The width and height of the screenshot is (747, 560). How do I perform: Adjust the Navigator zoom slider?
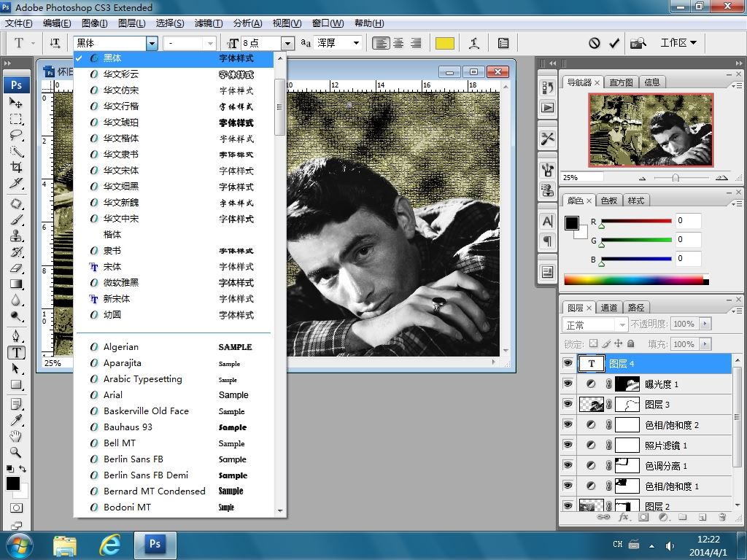[675, 178]
